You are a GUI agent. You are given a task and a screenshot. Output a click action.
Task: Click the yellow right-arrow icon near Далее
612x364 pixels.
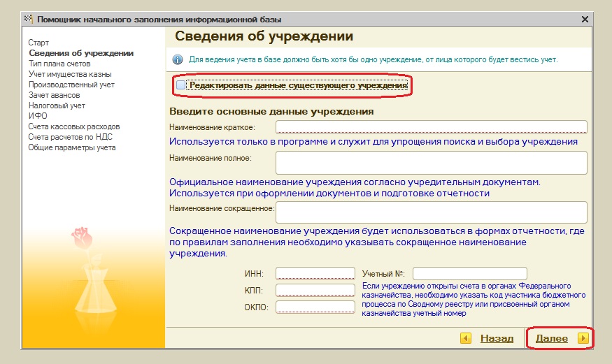(x=583, y=338)
